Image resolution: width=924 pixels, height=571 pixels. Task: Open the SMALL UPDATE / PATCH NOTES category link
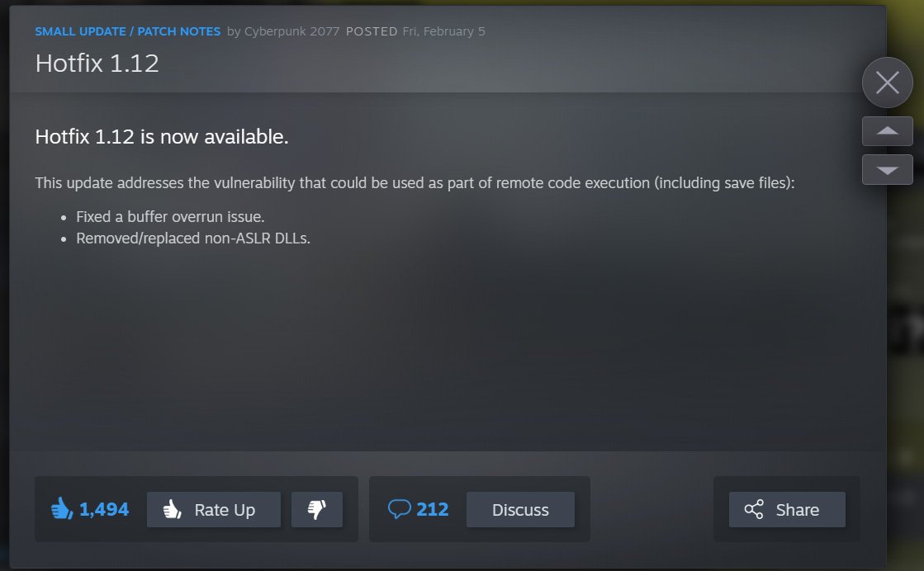(x=127, y=31)
